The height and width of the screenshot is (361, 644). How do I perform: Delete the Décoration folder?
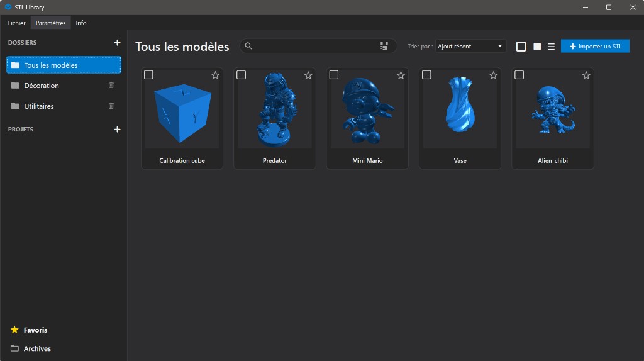(111, 86)
